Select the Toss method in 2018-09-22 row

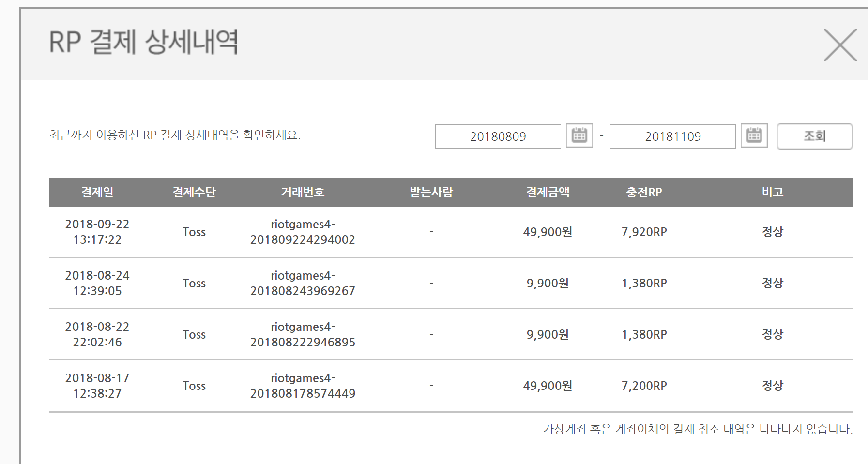point(194,232)
